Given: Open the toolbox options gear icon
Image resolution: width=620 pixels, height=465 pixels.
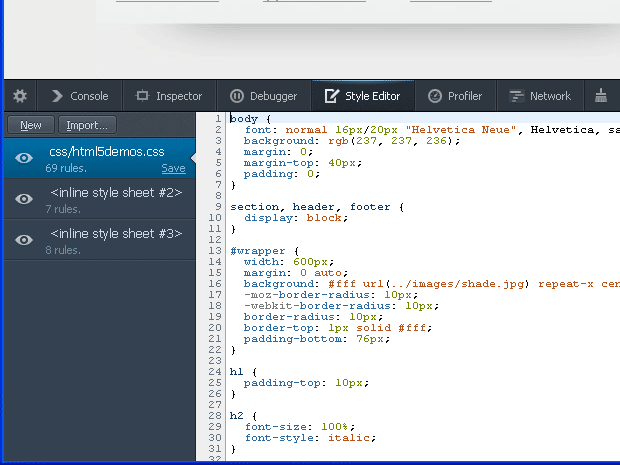Looking at the screenshot, I should [x=20, y=96].
